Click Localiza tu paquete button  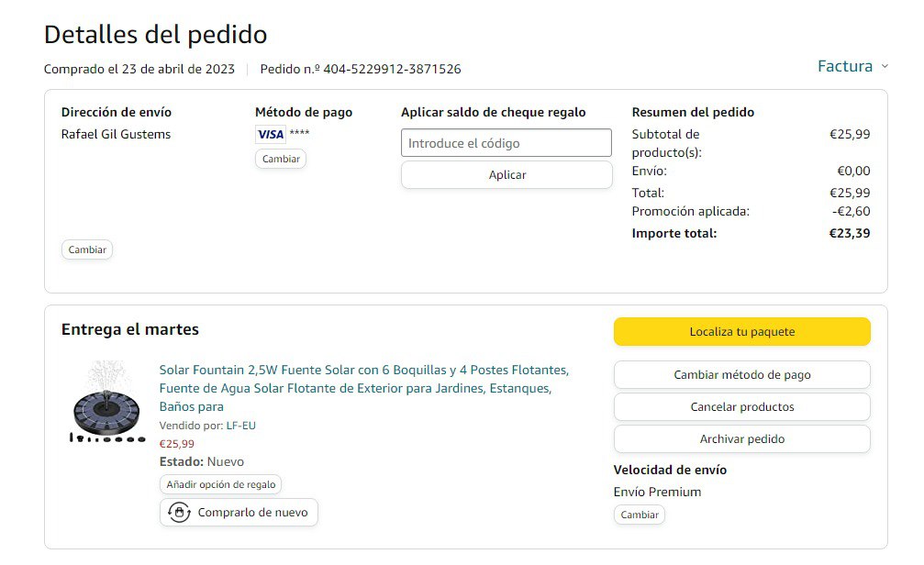click(741, 332)
